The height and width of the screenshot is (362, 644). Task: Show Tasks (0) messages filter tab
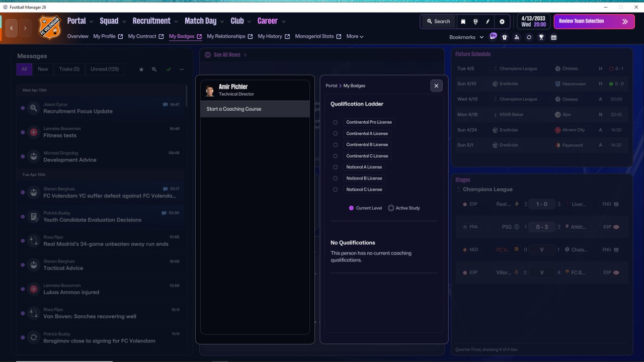69,69
